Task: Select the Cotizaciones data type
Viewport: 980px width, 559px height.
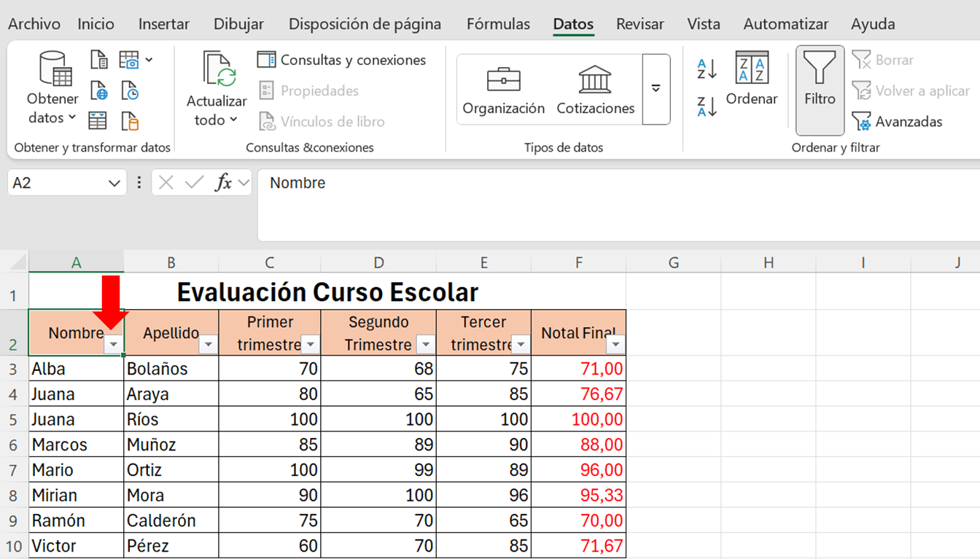Action: coord(595,89)
